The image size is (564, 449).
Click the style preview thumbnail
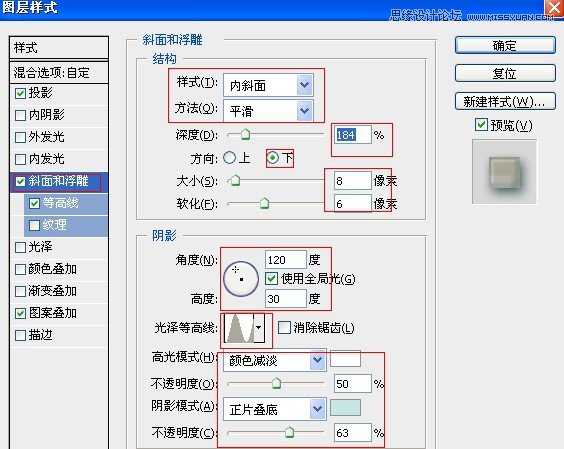[x=504, y=172]
